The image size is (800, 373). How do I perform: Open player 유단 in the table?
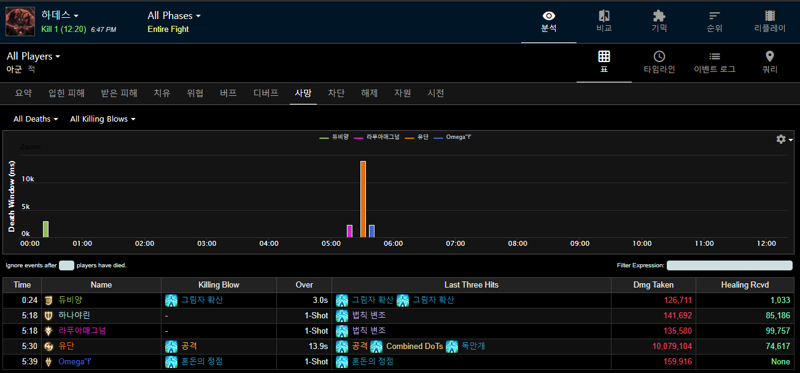[66, 346]
